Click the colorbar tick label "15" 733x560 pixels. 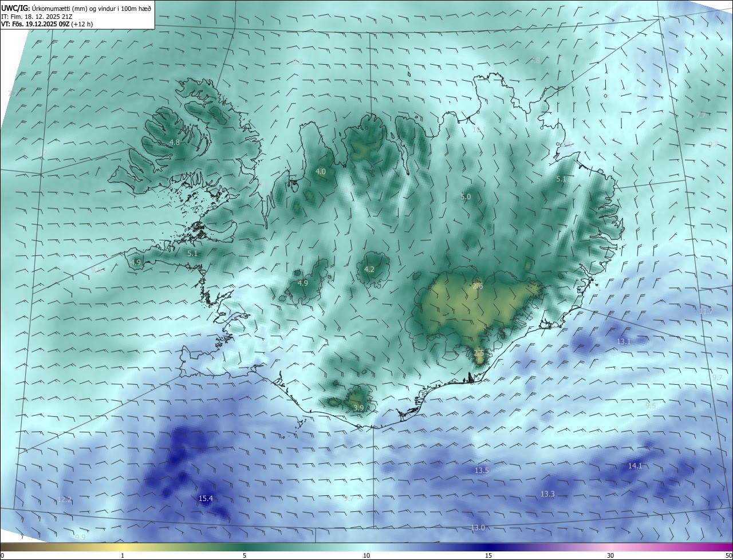[488, 555]
